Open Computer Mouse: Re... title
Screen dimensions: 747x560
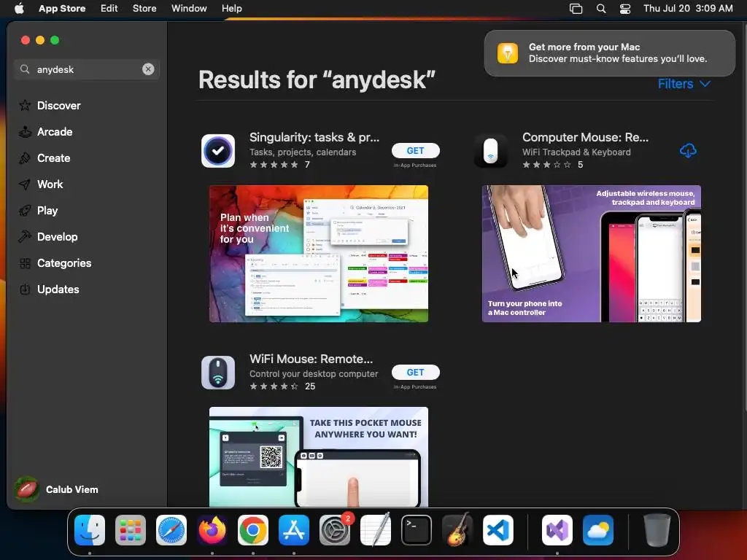(585, 137)
